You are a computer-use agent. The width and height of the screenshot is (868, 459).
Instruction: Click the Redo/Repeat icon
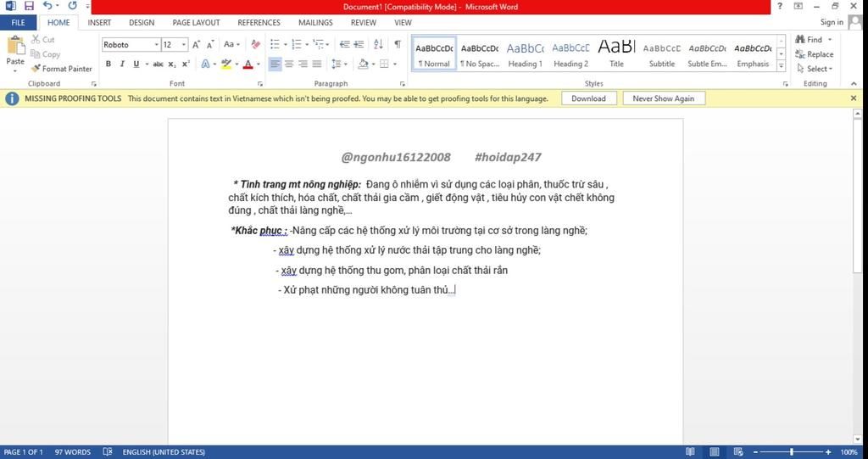[73, 6]
